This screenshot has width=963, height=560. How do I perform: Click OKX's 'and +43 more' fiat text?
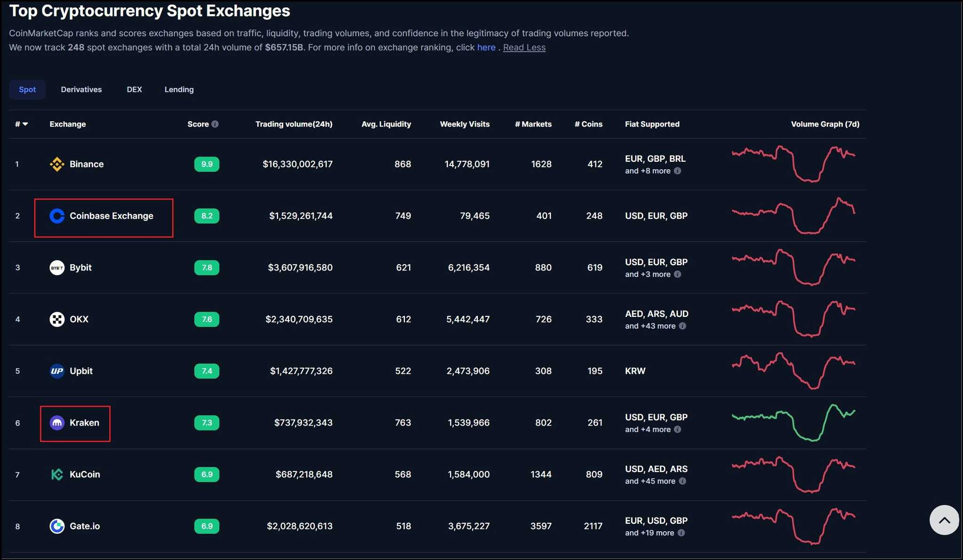pos(650,326)
